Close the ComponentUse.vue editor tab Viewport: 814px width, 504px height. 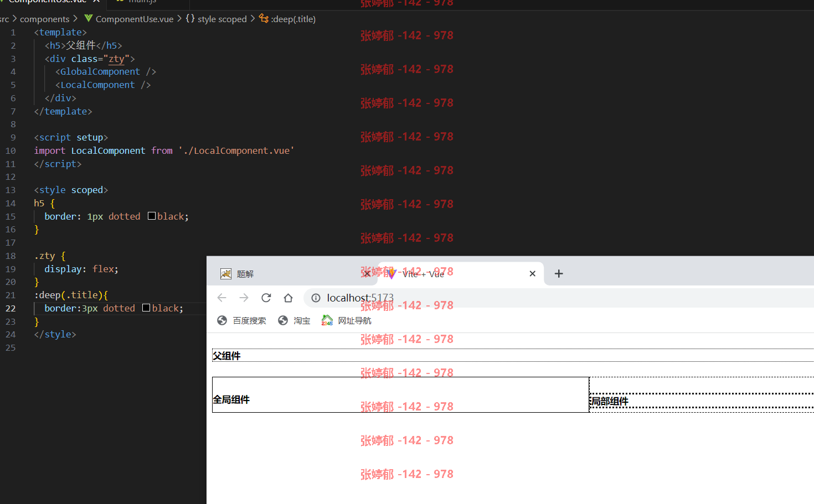tap(96, 1)
